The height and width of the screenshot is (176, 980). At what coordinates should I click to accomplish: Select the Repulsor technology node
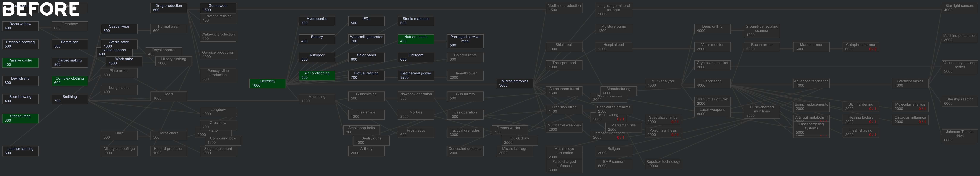[x=663, y=164]
